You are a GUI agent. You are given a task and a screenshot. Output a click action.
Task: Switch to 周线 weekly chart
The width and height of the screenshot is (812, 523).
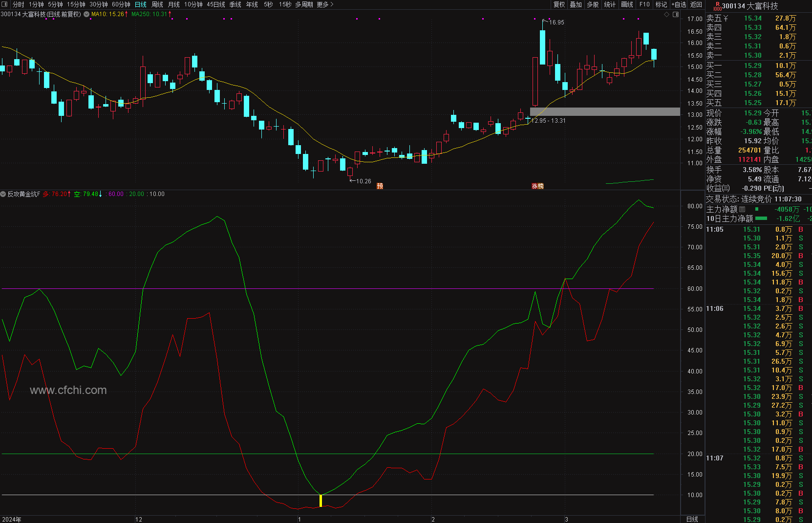[157, 4]
